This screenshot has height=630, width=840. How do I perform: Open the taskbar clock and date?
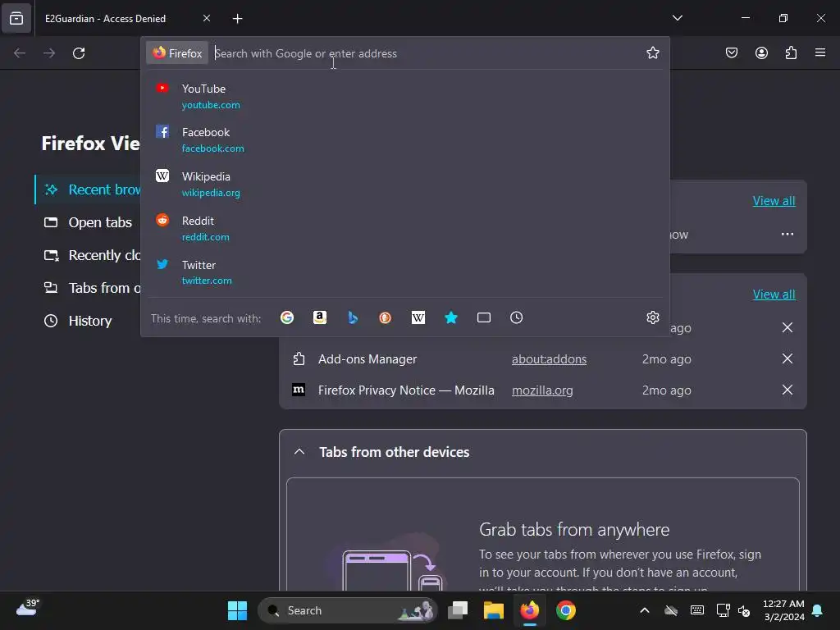[783, 610]
